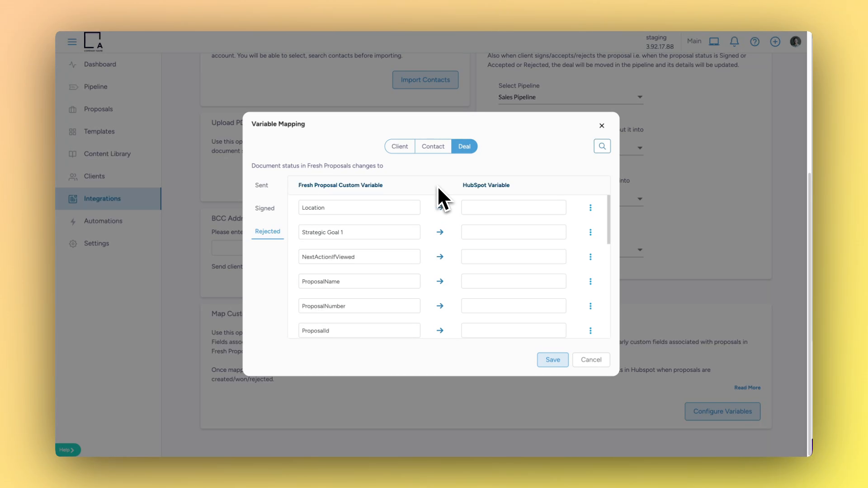Click the notifications bell icon

tap(734, 42)
